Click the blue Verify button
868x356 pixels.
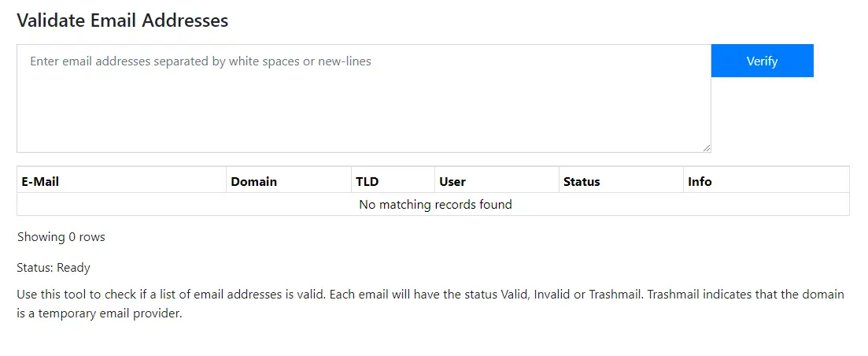(x=762, y=61)
